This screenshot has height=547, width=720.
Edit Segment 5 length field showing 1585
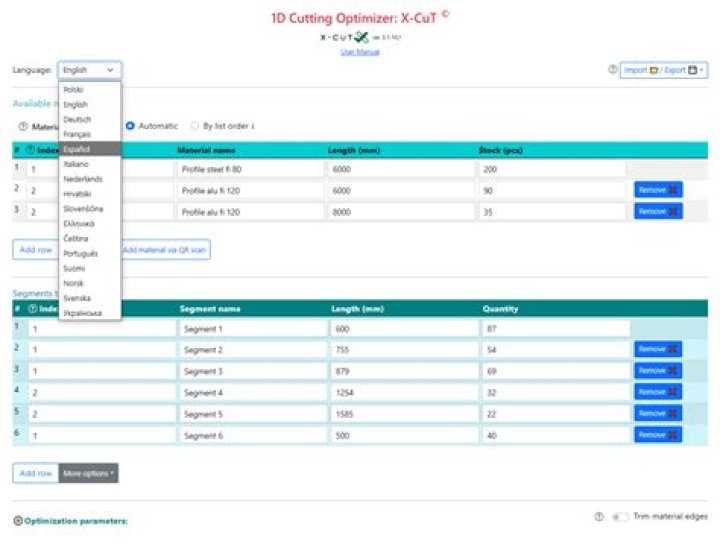pyautogui.click(x=404, y=414)
